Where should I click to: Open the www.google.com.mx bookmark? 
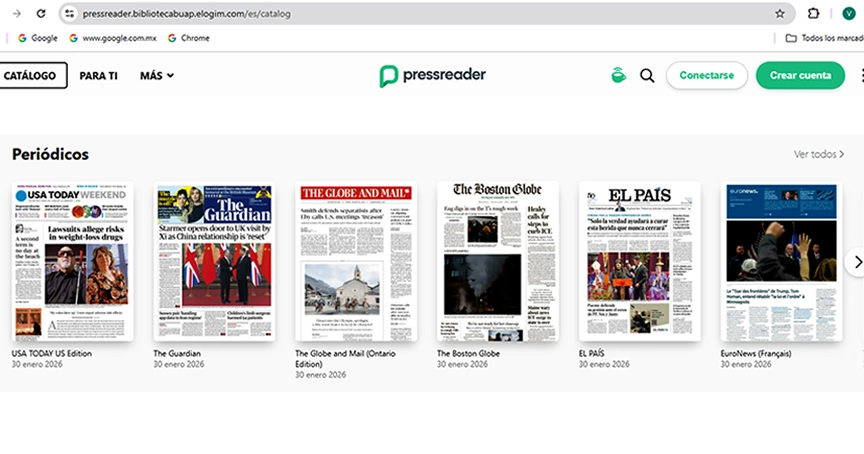[x=112, y=38]
